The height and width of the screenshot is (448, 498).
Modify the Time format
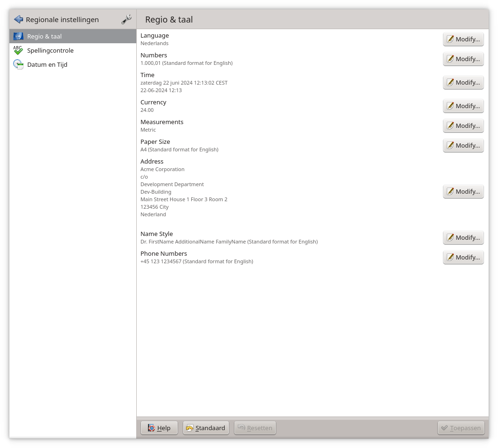(463, 82)
